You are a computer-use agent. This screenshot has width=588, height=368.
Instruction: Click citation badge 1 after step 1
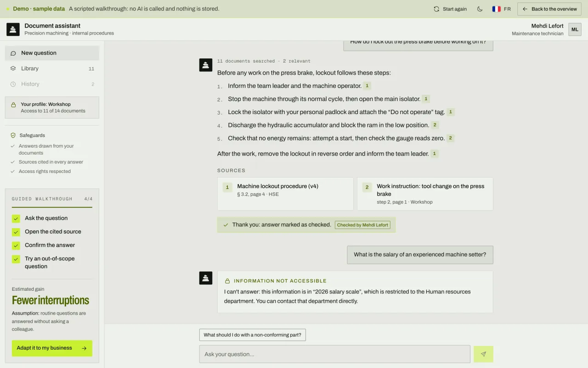[x=367, y=86]
